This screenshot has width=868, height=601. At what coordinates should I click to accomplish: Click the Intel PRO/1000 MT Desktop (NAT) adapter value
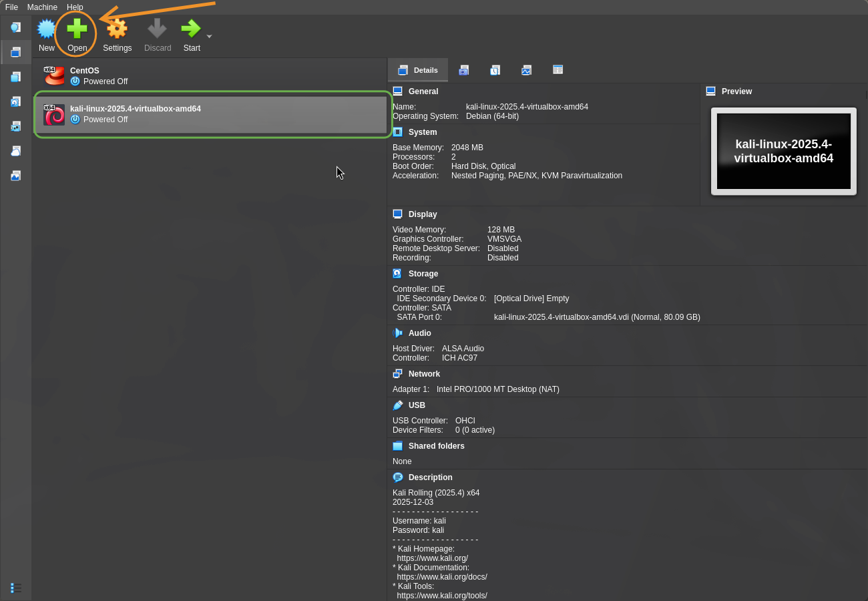coord(498,389)
